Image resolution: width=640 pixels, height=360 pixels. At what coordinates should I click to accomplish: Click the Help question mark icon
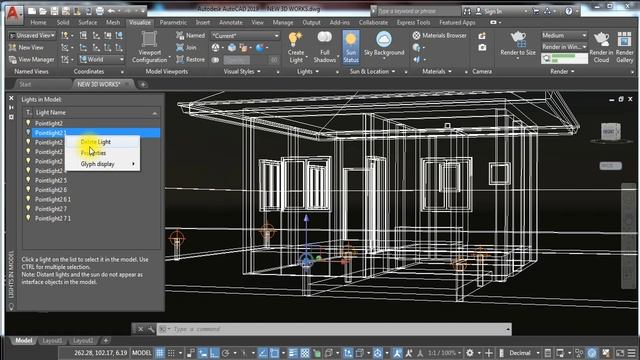click(x=569, y=11)
